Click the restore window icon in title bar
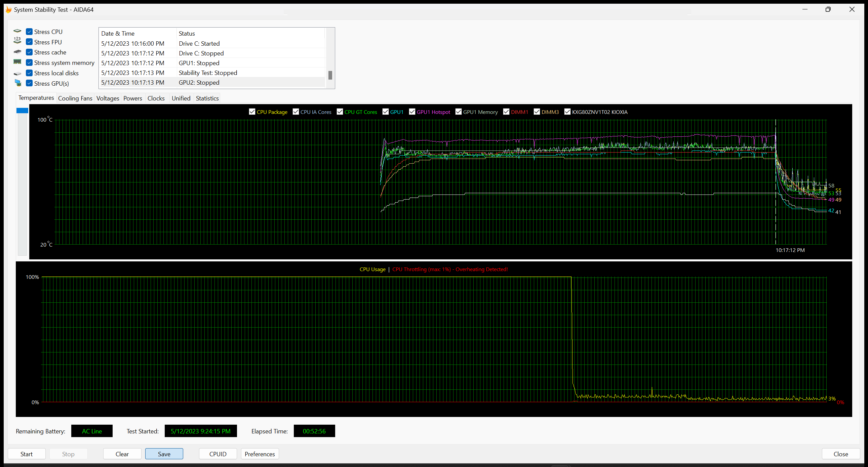This screenshot has width=868, height=467. point(828,9)
